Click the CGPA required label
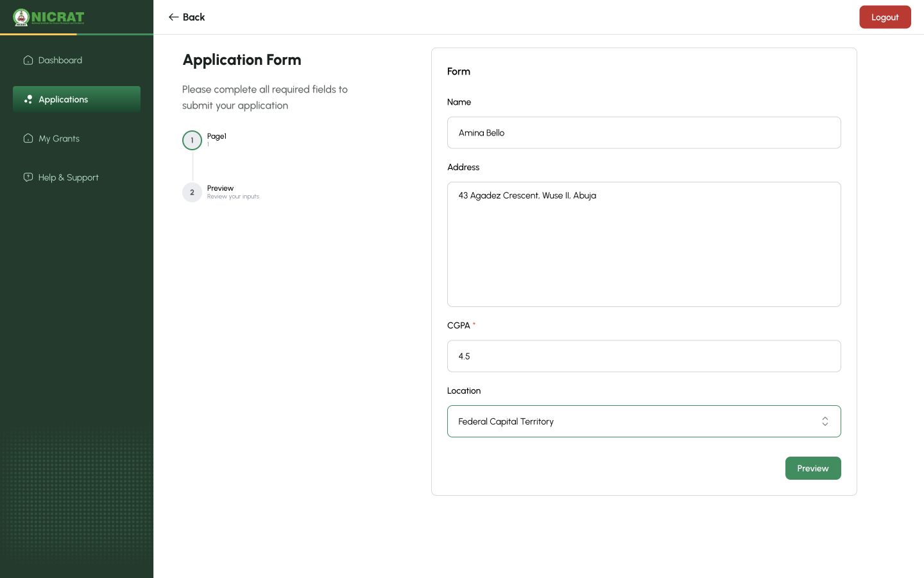 461,326
